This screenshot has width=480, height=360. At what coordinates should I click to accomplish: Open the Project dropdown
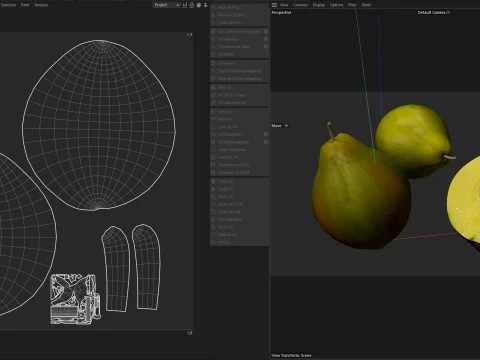(167, 5)
